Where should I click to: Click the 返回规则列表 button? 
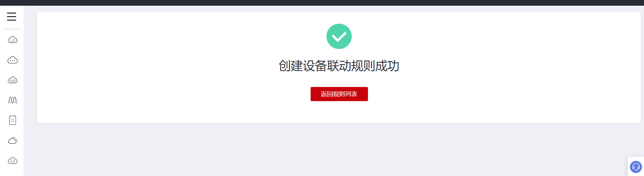pos(339,94)
